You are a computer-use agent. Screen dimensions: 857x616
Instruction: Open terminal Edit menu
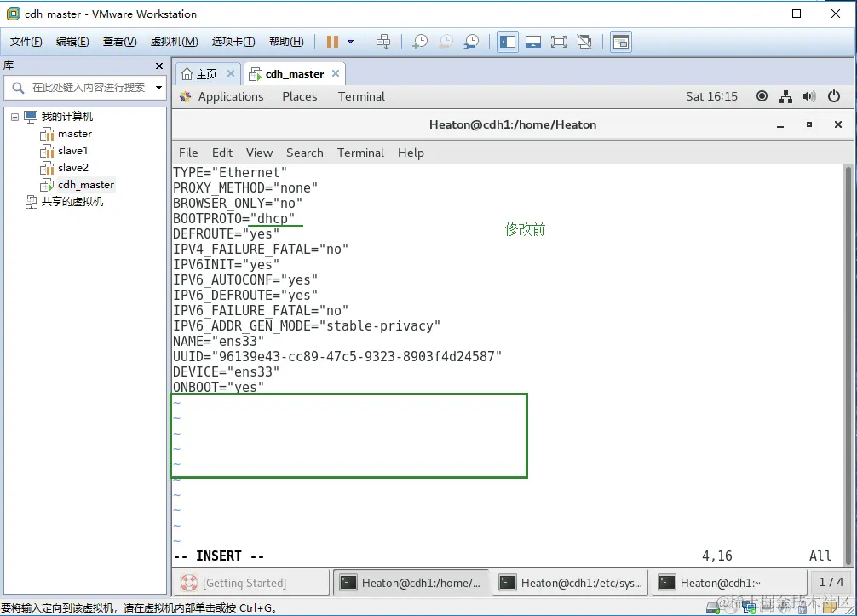221,153
